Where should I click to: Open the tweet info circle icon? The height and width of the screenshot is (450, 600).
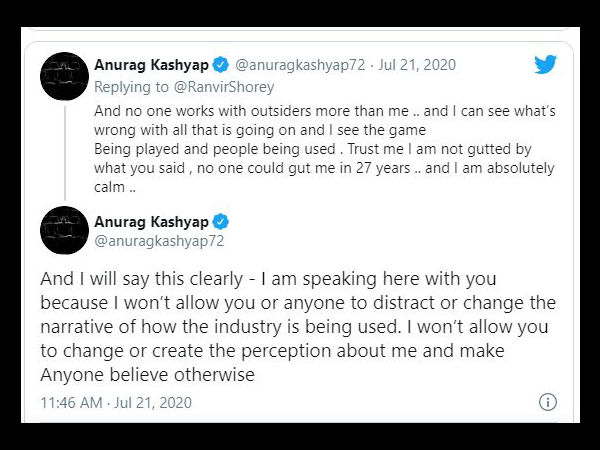coord(548,402)
